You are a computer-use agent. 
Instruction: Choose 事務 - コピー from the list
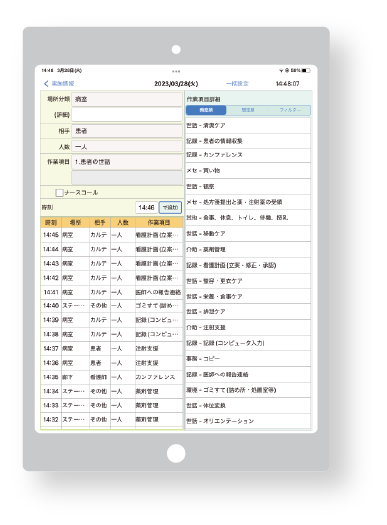[248, 359]
